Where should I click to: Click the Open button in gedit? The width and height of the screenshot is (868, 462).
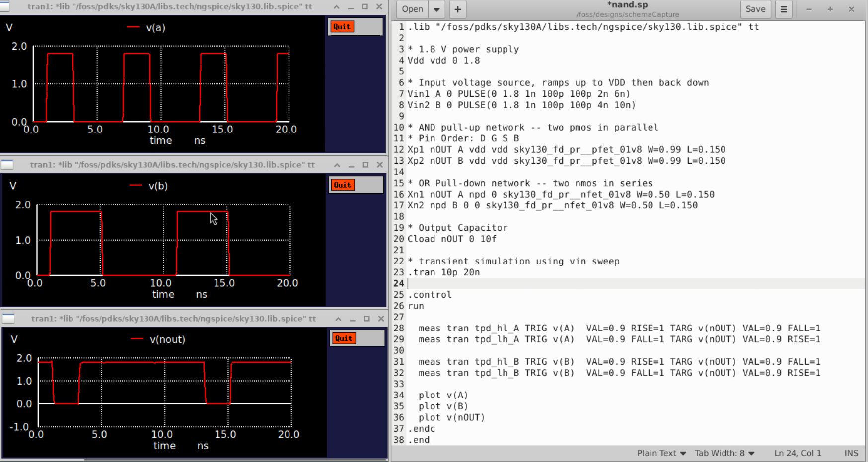point(412,9)
